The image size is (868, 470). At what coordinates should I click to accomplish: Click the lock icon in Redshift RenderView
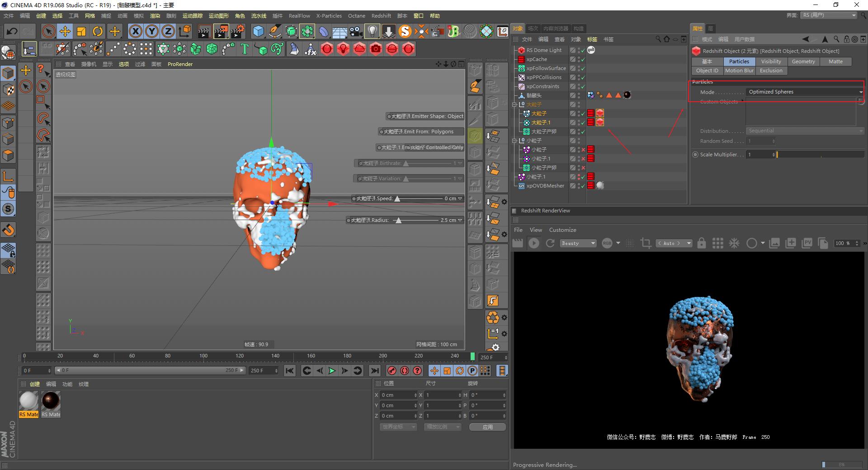[x=701, y=243]
